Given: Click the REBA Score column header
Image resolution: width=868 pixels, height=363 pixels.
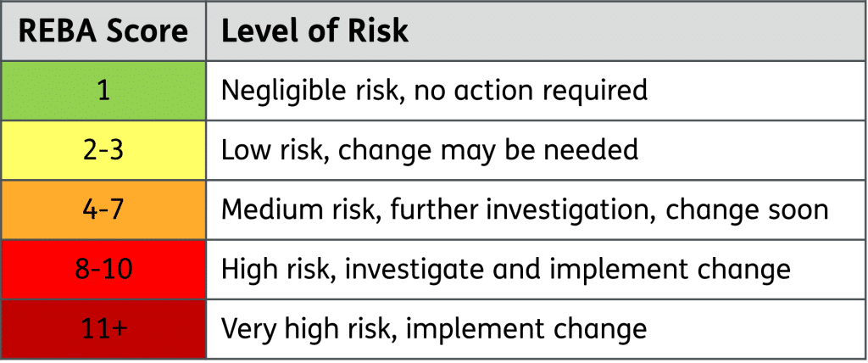Looking at the screenshot, I should click(103, 31).
